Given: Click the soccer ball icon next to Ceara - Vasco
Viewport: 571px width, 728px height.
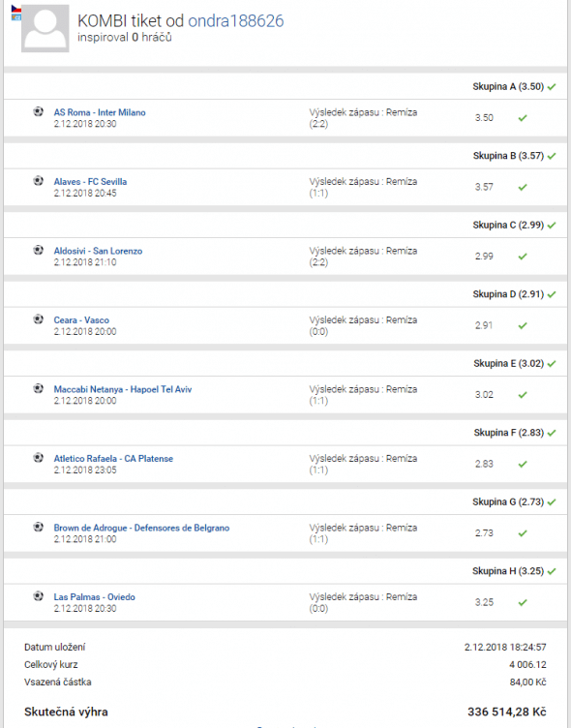Looking at the screenshot, I should pos(38,318).
